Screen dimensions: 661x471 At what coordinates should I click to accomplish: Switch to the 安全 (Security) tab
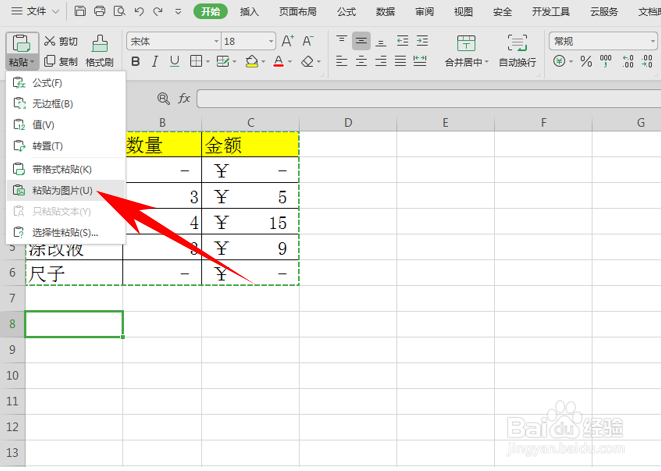point(502,11)
